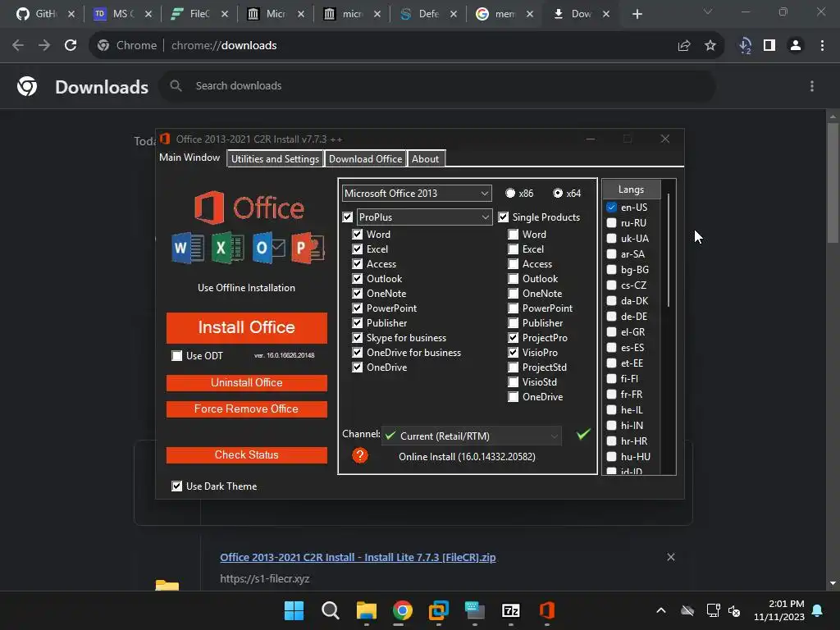
Task: Click the Online Install version text
Action: [467, 456]
